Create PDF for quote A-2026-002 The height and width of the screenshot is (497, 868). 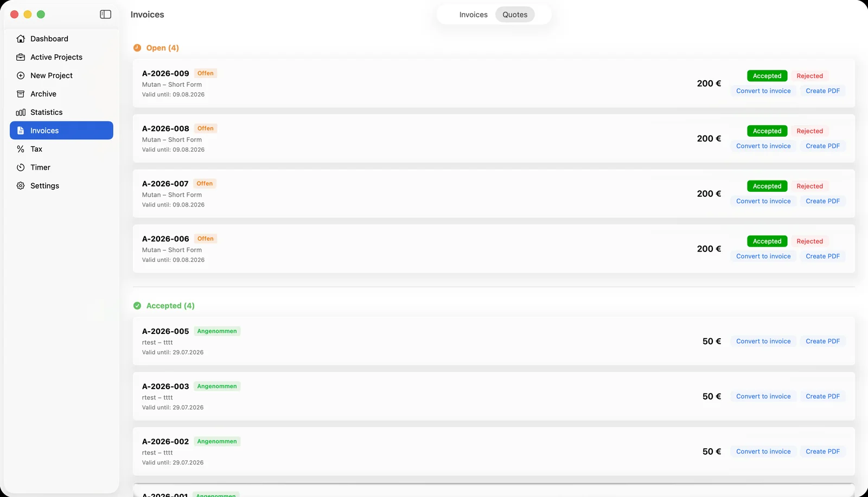pos(822,451)
